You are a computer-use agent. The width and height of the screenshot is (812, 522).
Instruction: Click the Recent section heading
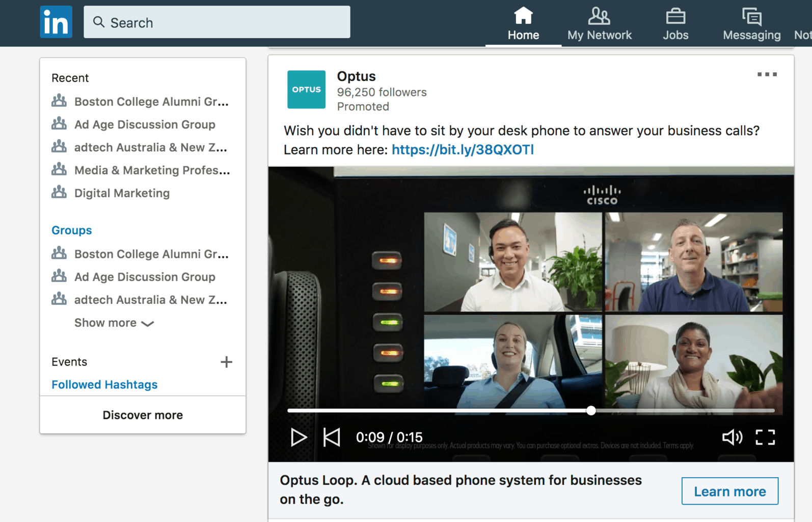(70, 78)
